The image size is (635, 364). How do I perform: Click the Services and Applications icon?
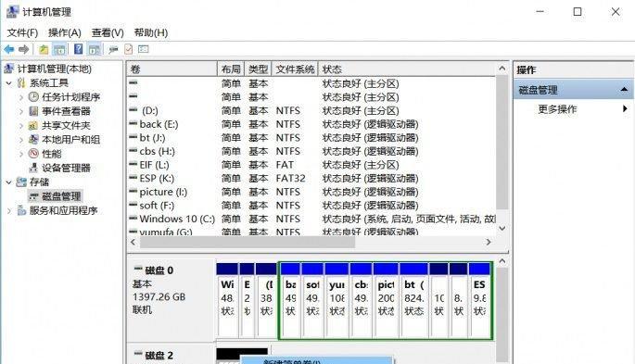(21, 210)
